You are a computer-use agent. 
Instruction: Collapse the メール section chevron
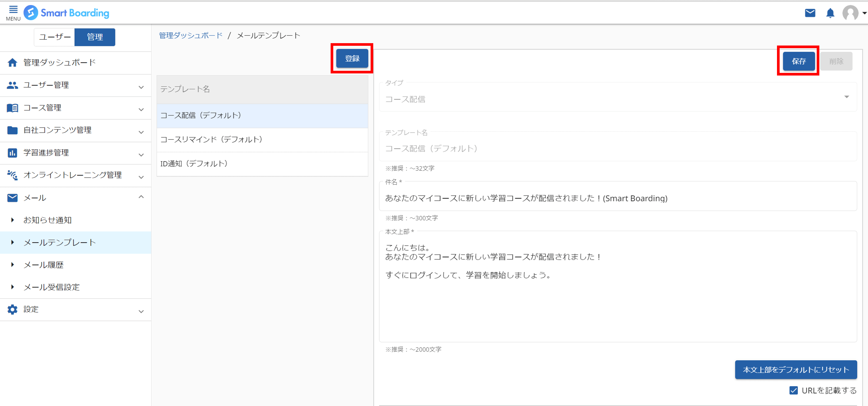click(141, 197)
